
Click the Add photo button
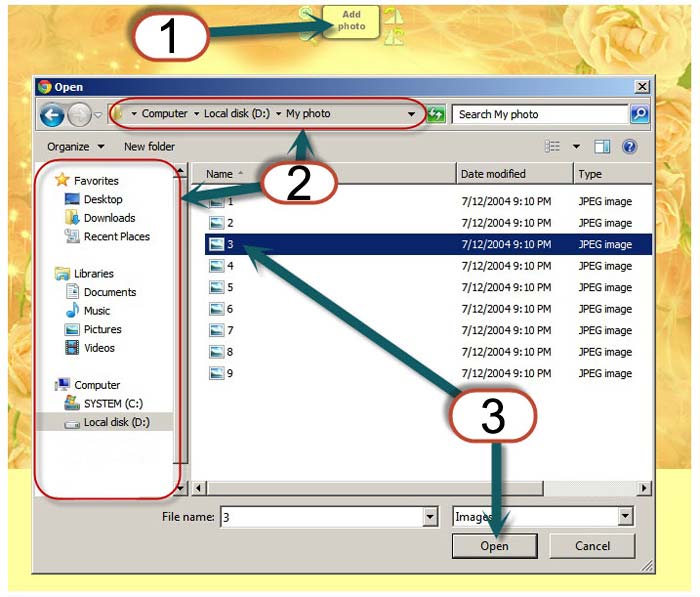(x=351, y=21)
